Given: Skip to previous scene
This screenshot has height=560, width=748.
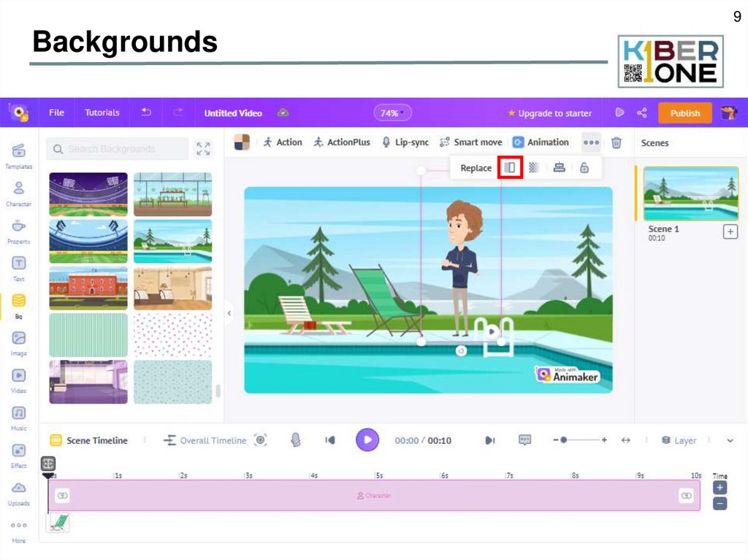Looking at the screenshot, I should tap(329, 440).
